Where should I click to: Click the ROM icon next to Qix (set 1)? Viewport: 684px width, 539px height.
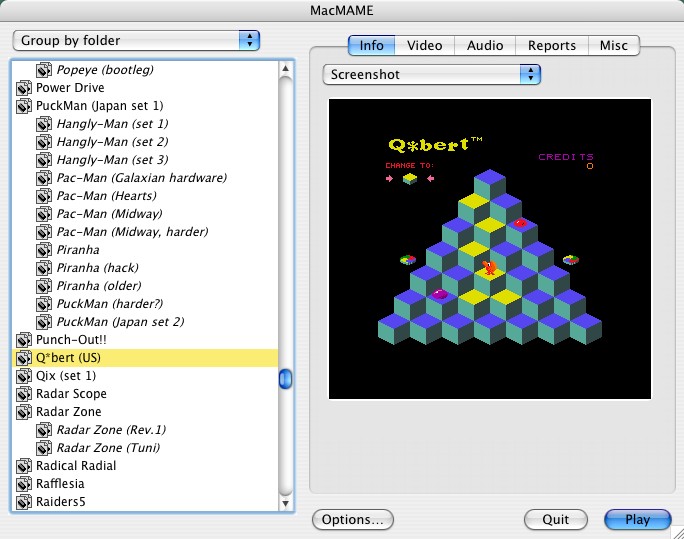pyautogui.click(x=24, y=375)
